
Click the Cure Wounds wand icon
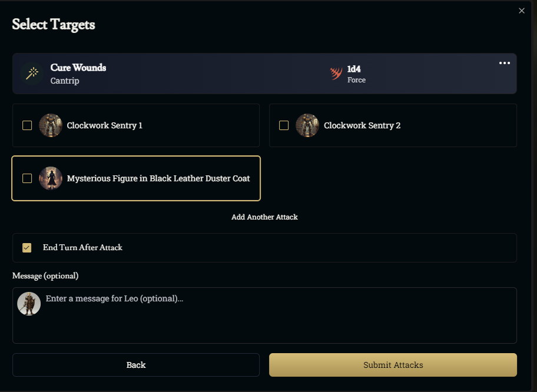pyautogui.click(x=32, y=74)
